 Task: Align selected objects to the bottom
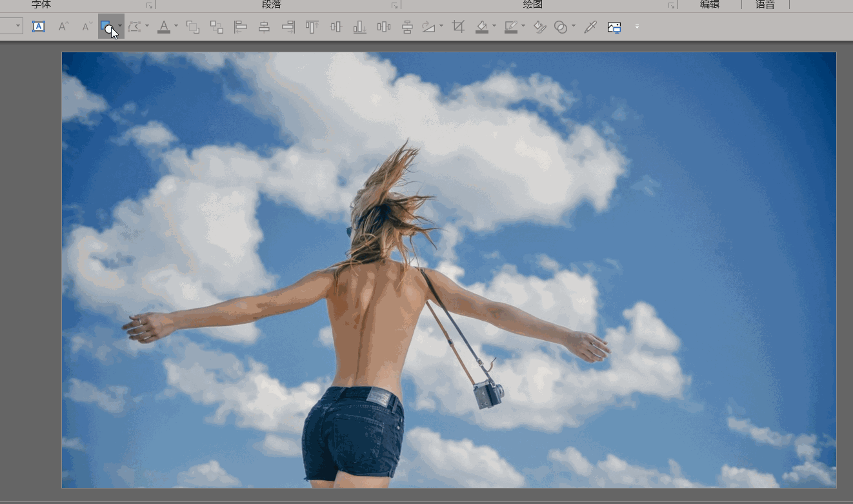360,26
